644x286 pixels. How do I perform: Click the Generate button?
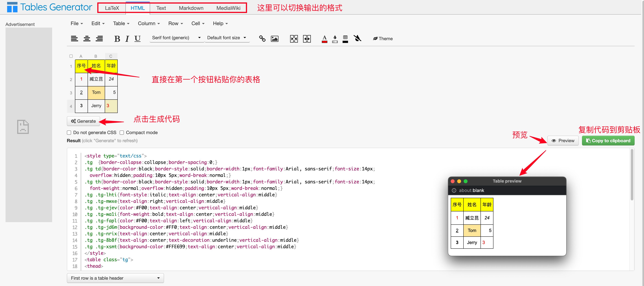(x=84, y=121)
